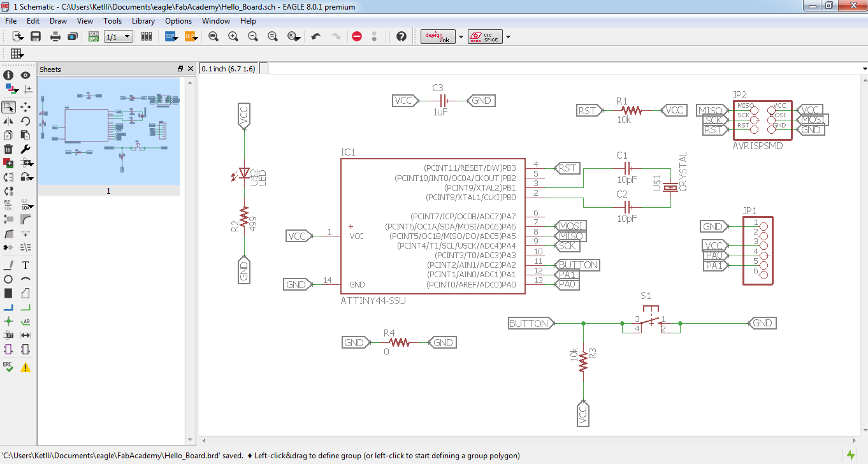This screenshot has height=464, width=868.
Task: Select the Invoke gate tool
Action: (x=9, y=248)
